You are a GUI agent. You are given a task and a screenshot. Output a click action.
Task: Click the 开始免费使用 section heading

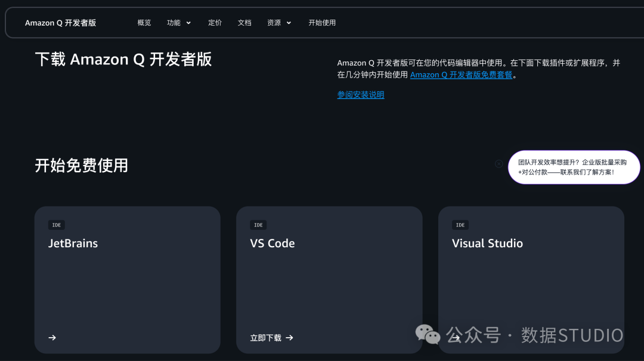click(x=81, y=166)
